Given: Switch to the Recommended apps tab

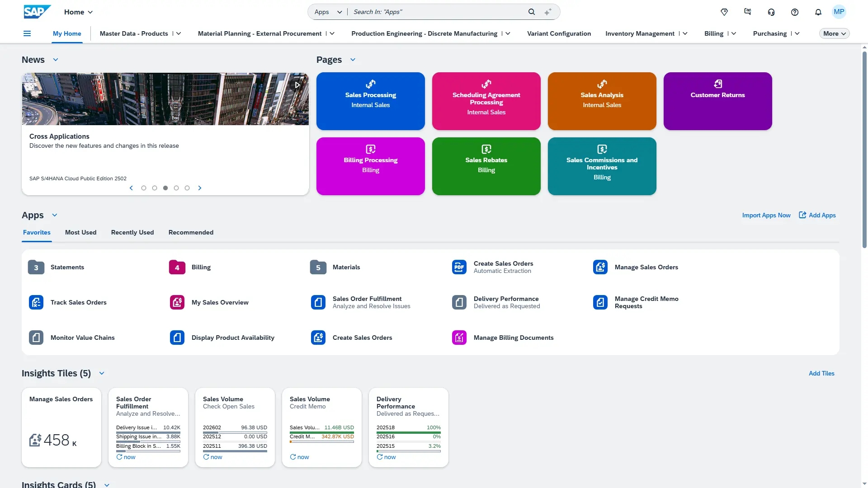Looking at the screenshot, I should click(191, 232).
